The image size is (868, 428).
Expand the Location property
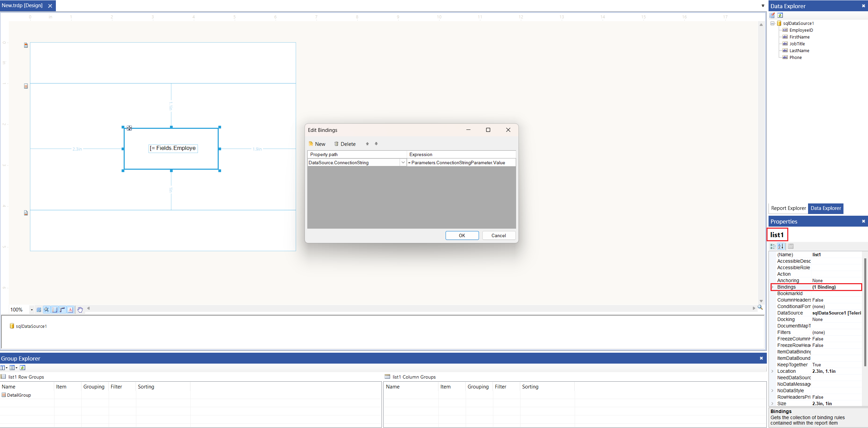[x=772, y=371]
